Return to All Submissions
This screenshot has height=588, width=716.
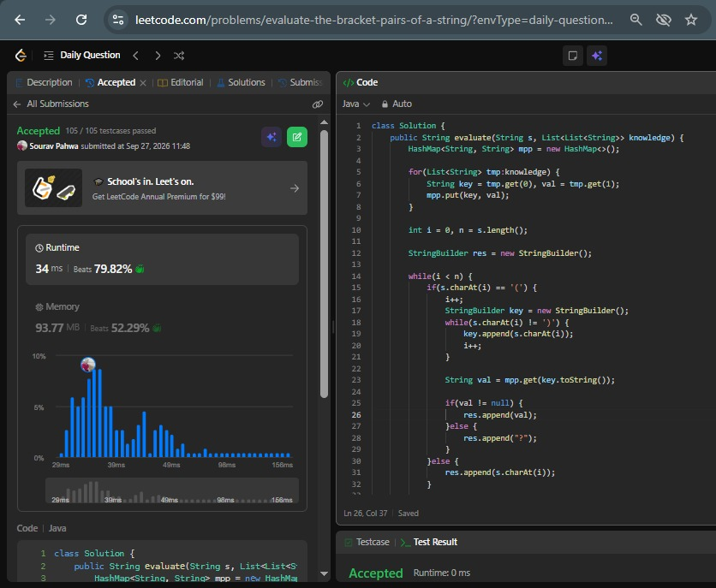tap(51, 104)
